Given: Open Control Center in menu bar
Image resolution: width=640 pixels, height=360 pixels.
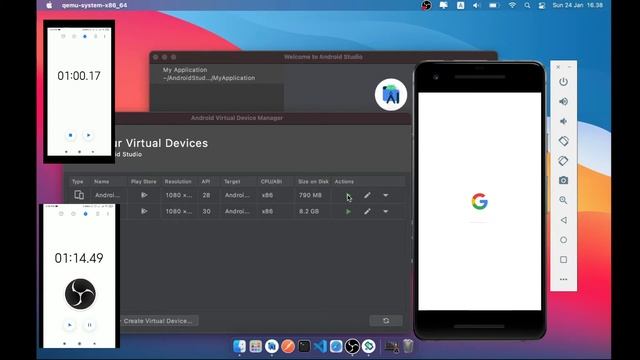Looking at the screenshot, I should click(x=542, y=5).
